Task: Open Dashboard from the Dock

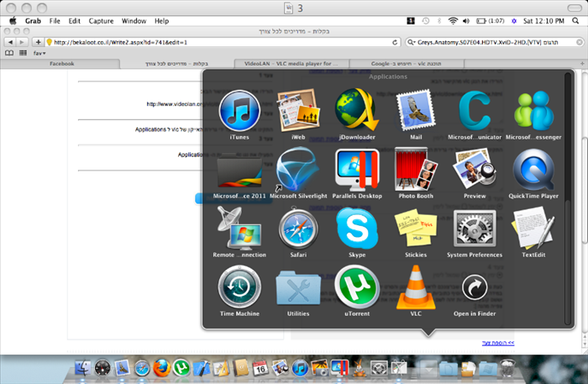Action: (x=102, y=367)
